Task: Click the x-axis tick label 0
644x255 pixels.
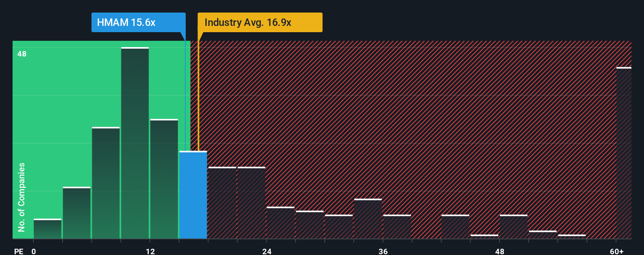Action: click(x=34, y=251)
